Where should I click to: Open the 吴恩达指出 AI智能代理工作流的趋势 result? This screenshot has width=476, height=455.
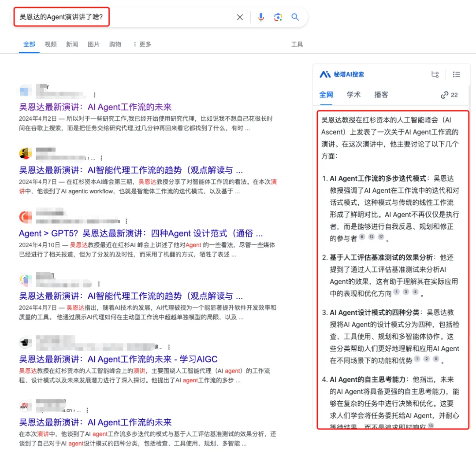(x=131, y=296)
